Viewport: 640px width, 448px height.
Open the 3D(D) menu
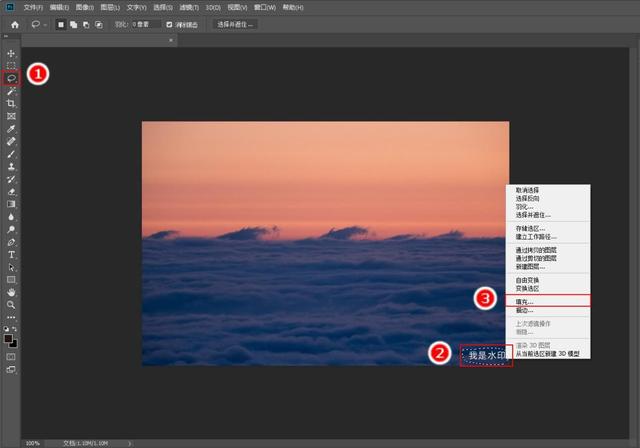coord(213,7)
